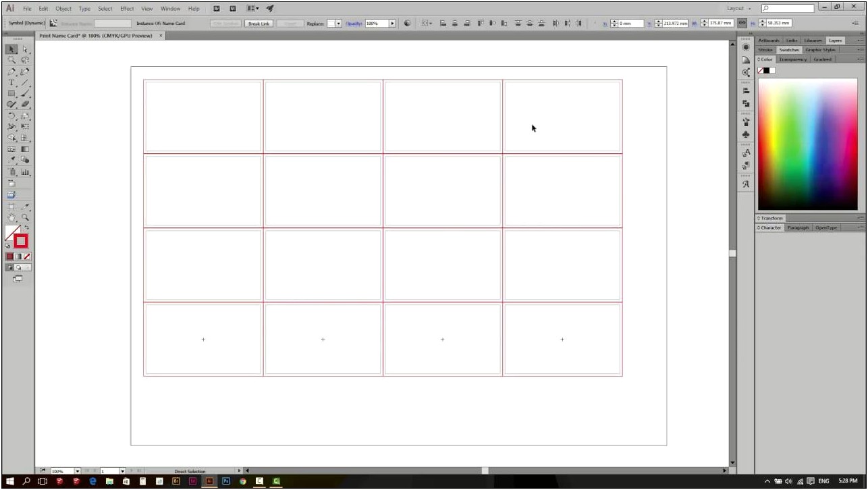This screenshot has height=490, width=868.
Task: Select the Direct Selection (white arrow) tool
Action: pyautogui.click(x=25, y=49)
